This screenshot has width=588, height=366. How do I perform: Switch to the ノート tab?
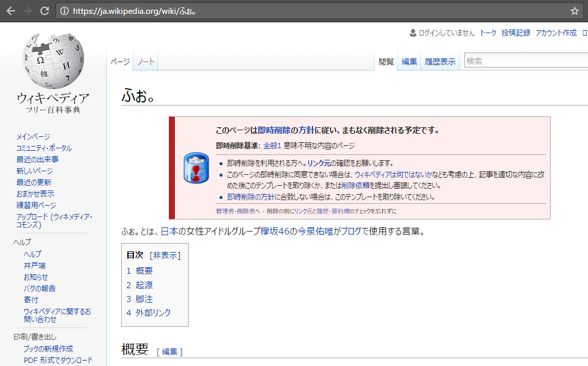click(x=145, y=62)
